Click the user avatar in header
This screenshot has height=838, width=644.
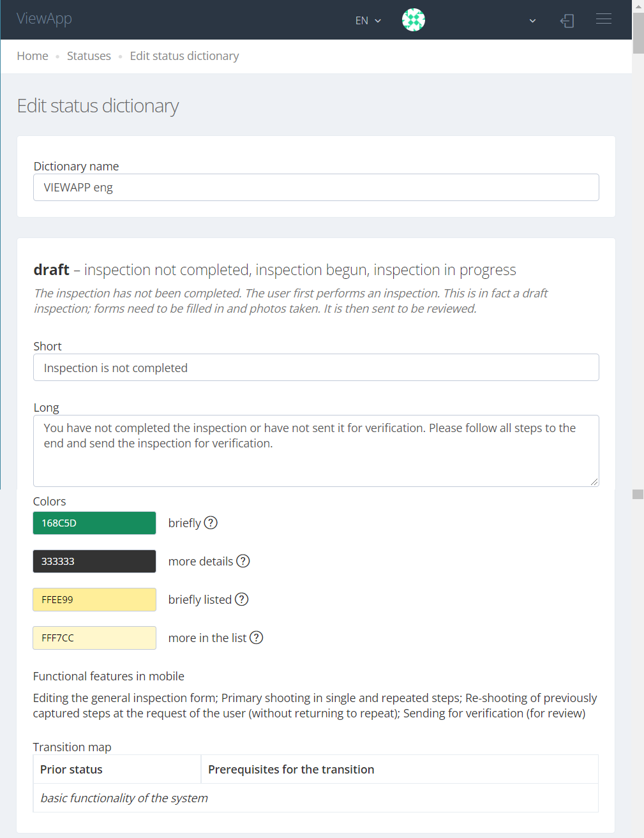click(x=414, y=20)
